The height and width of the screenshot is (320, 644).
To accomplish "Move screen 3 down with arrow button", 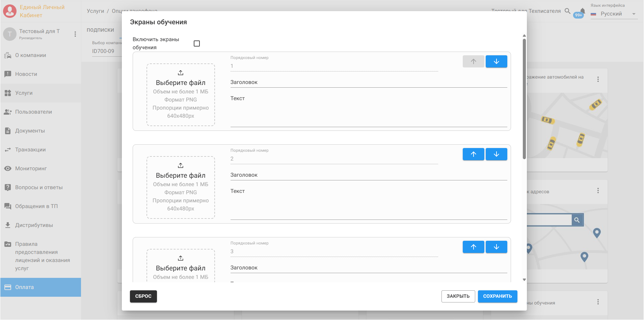I will point(496,247).
